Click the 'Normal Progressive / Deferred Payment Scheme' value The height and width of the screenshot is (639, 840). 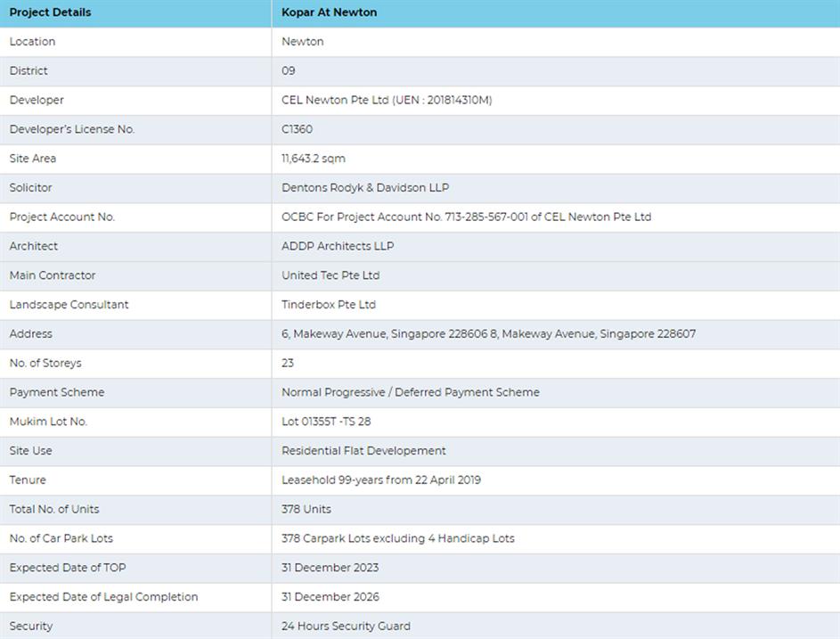(410, 393)
